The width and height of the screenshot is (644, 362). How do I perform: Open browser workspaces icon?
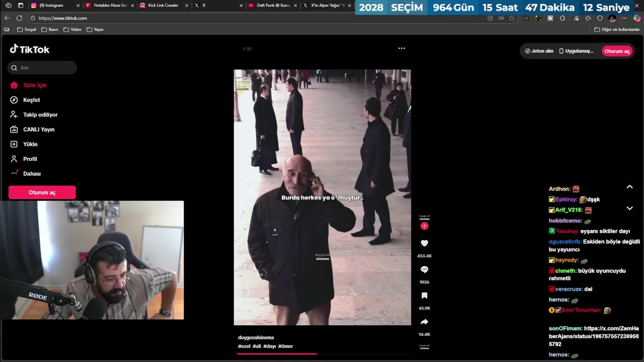coord(8,6)
